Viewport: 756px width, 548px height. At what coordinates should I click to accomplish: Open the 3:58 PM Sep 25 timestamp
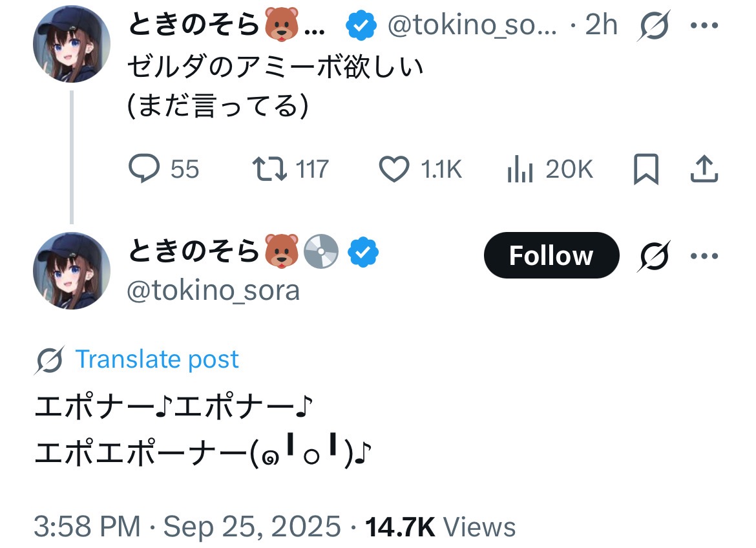coord(187,527)
